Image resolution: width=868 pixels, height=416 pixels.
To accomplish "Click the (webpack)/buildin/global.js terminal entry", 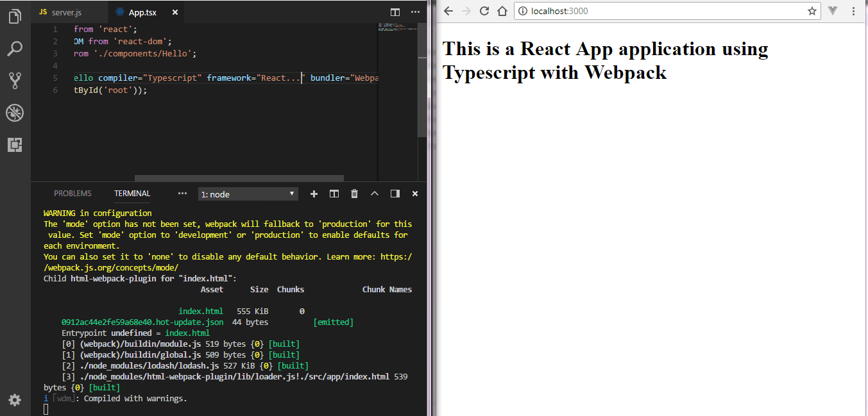I will tap(141, 354).
